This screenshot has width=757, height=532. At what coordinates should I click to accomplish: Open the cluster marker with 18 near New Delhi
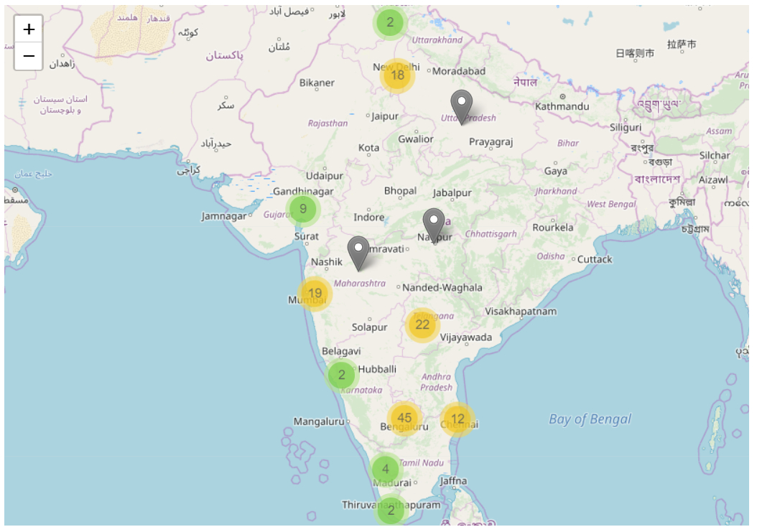[x=397, y=74]
